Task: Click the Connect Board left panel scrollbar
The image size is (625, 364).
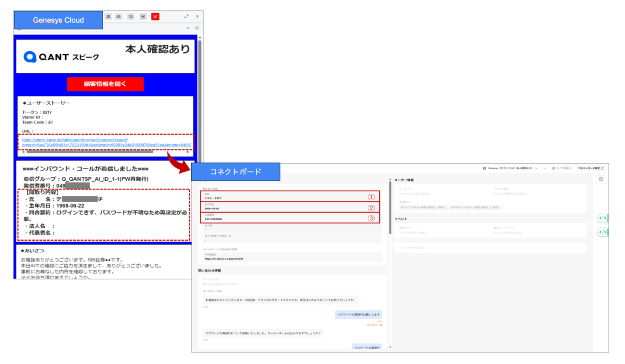Action: [390, 208]
